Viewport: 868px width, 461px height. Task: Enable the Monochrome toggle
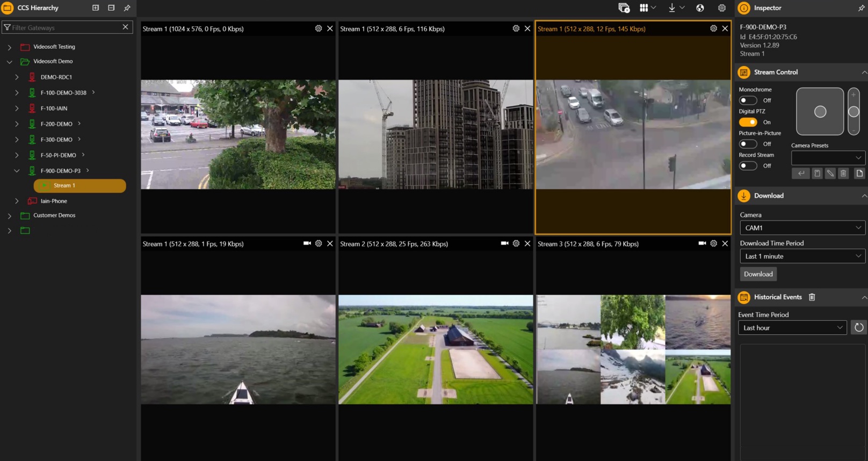(748, 100)
